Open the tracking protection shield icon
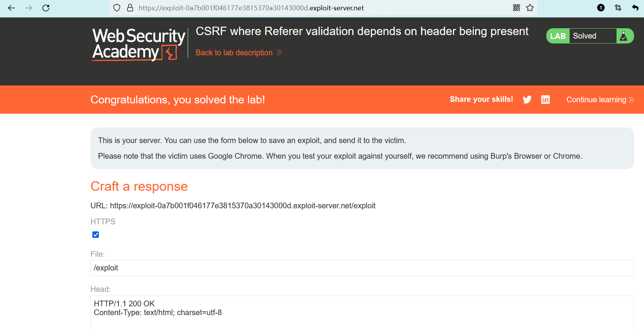Viewport: 644px width, 330px height. (x=117, y=8)
